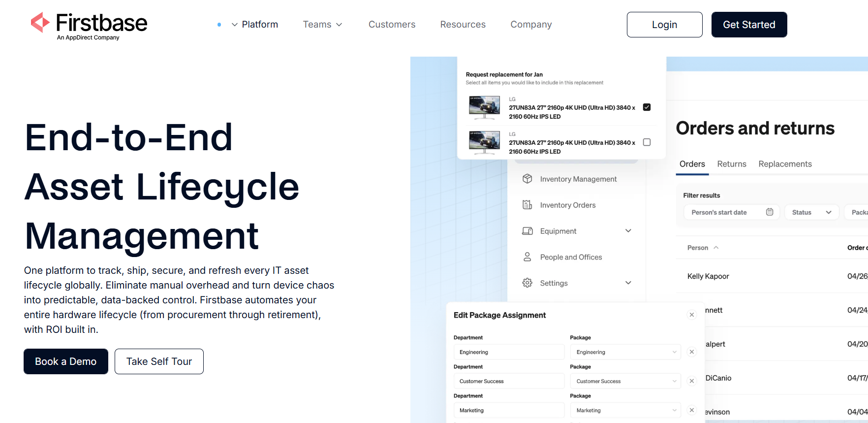Open the Platform menu
Viewport: 868px width, 423px height.
tap(260, 25)
